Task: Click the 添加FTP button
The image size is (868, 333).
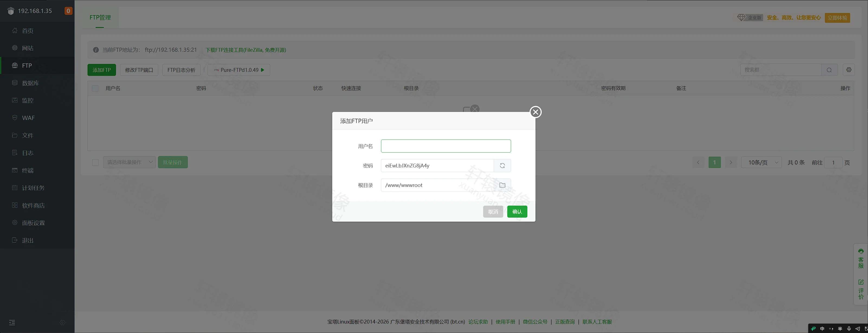Action: (x=101, y=70)
